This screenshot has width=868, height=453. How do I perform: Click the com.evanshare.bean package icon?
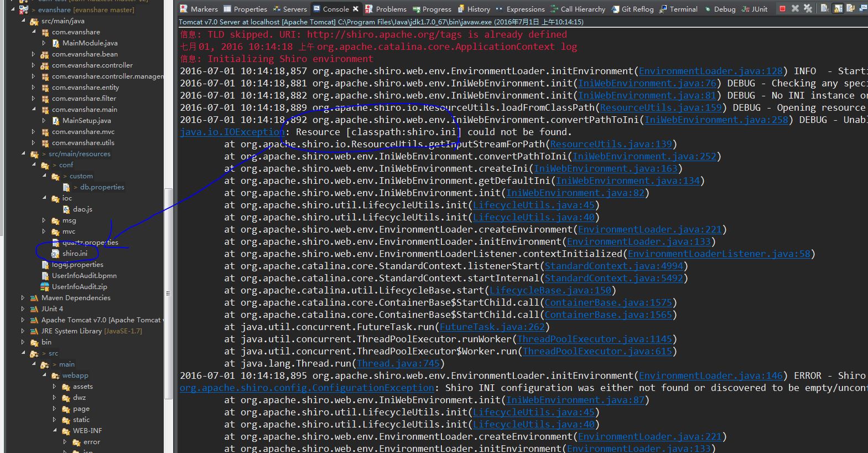tap(45, 54)
